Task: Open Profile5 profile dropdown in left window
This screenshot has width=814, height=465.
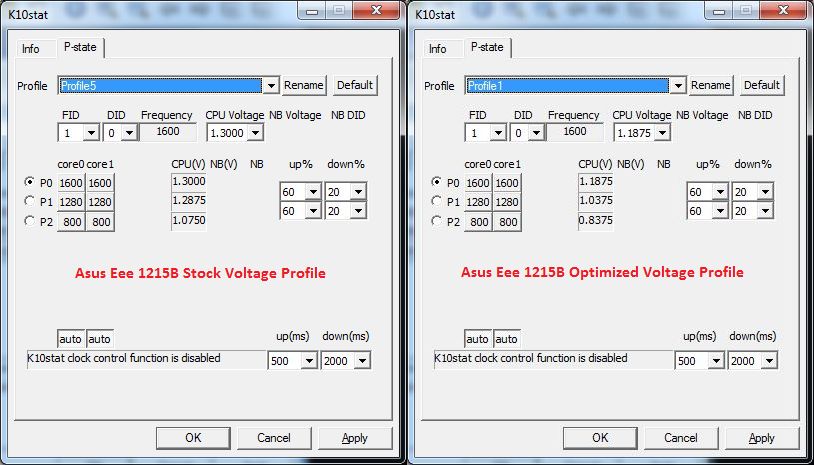Action: (271, 86)
